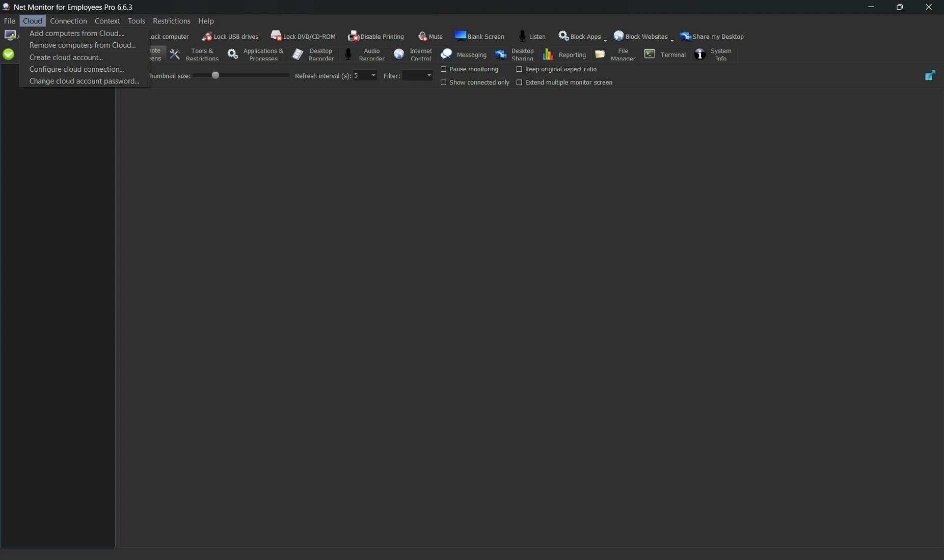This screenshot has width=944, height=560.
Task: Click Share my Desktop icon
Action: [686, 36]
